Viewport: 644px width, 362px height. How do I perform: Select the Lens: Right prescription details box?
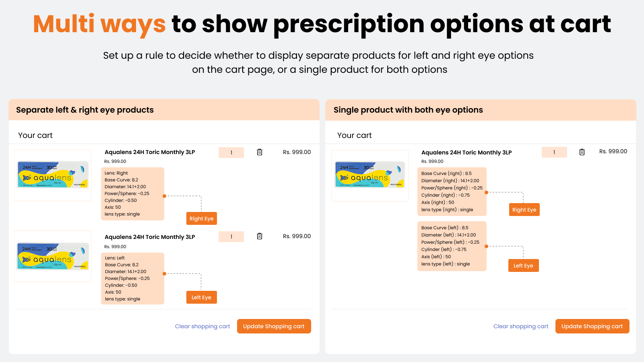tap(132, 194)
